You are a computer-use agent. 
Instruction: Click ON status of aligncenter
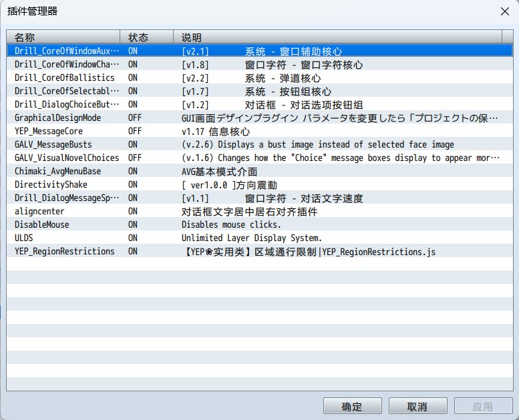pos(133,211)
